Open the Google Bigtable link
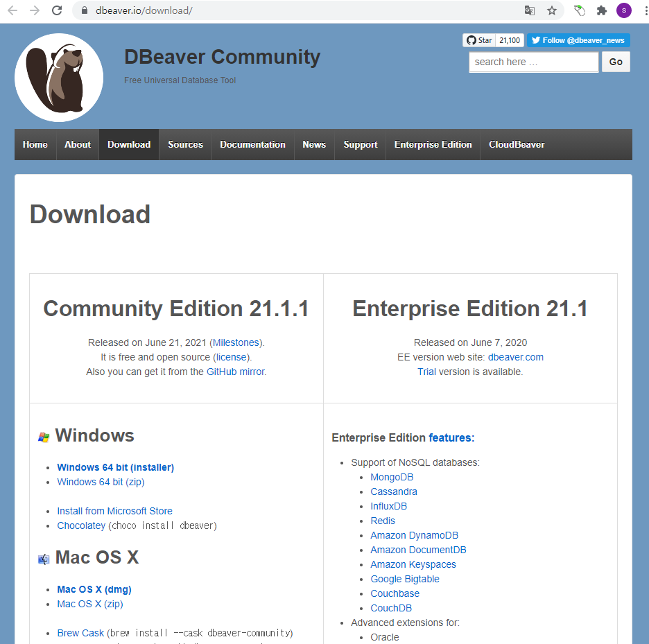The width and height of the screenshot is (649, 644). 405,579
